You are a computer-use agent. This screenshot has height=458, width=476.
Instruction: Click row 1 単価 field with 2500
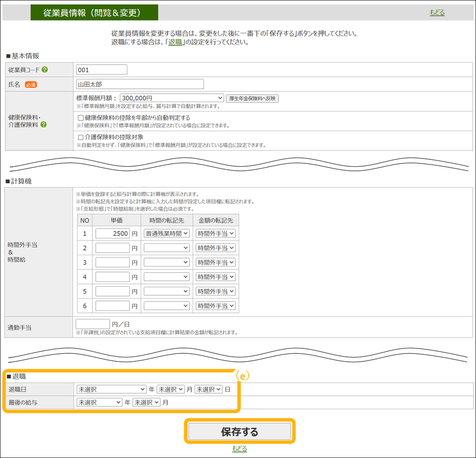click(x=113, y=233)
